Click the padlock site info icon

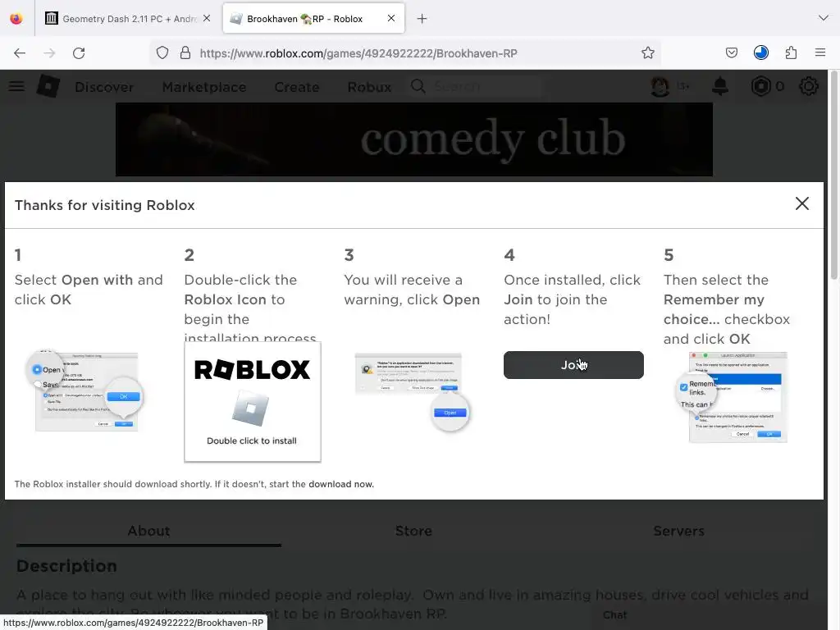pyautogui.click(x=185, y=52)
